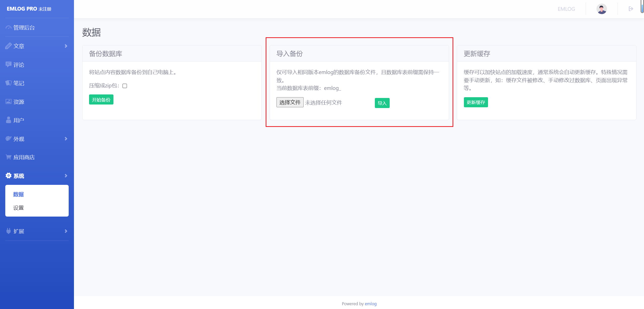
Task: Select the 数据 submenu item
Action: coord(18,194)
